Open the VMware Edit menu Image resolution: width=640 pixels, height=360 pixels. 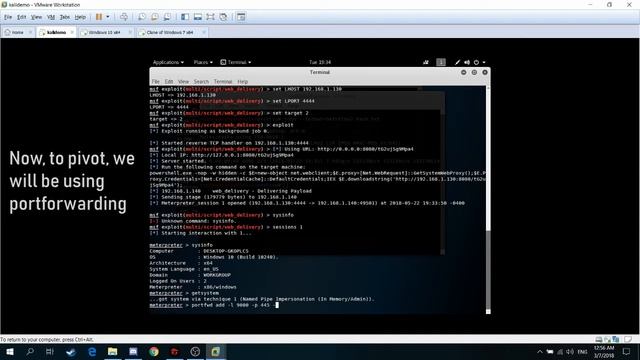tap(21, 17)
